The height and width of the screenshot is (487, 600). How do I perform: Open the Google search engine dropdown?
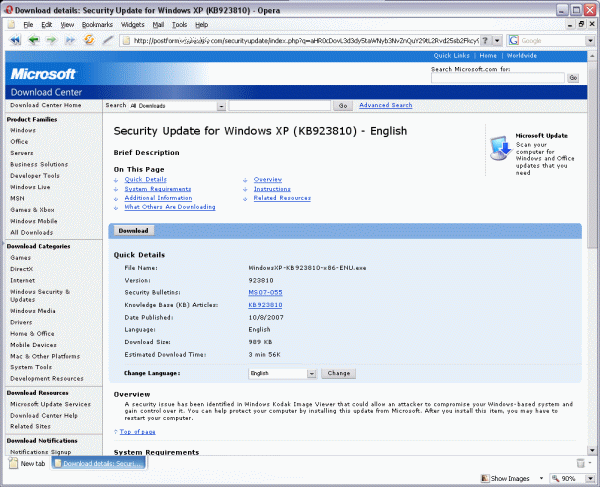[x=590, y=41]
